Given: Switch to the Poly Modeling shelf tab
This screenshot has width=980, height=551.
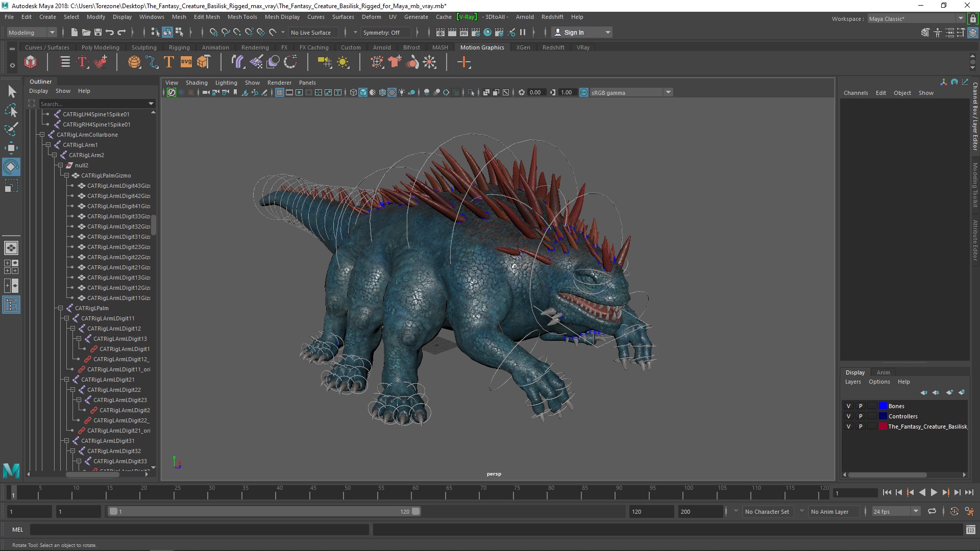Looking at the screenshot, I should [100, 47].
